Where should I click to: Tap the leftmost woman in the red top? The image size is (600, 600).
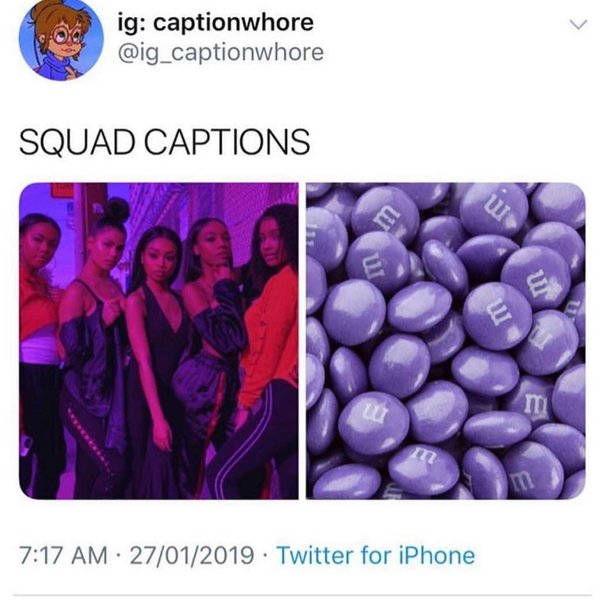point(39,344)
